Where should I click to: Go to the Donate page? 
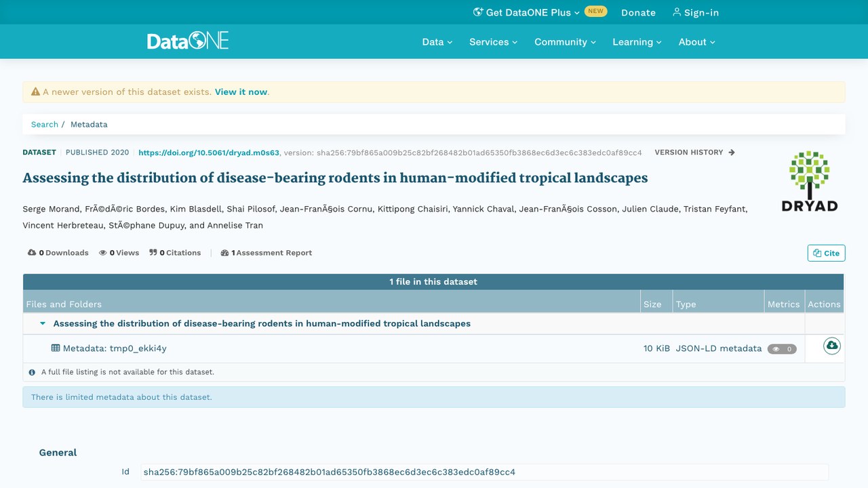(x=638, y=12)
